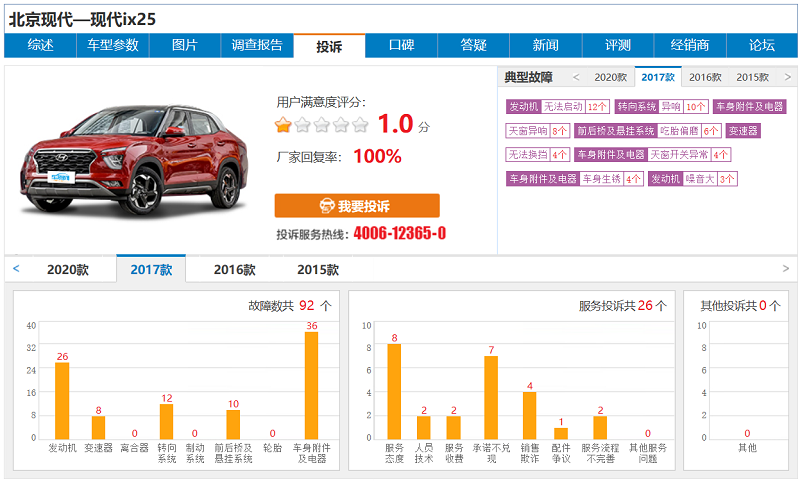This screenshot has width=800, height=481.
Task: Click the 转向系统 bar showing 12
Action: (167, 421)
